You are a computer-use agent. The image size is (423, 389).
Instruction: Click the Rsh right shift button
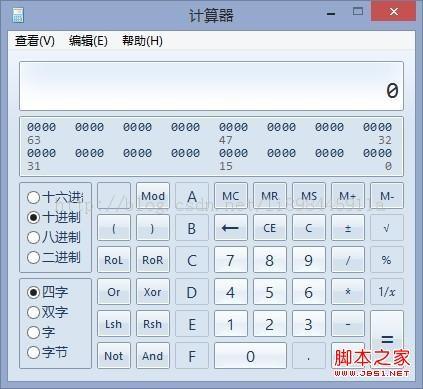point(153,324)
